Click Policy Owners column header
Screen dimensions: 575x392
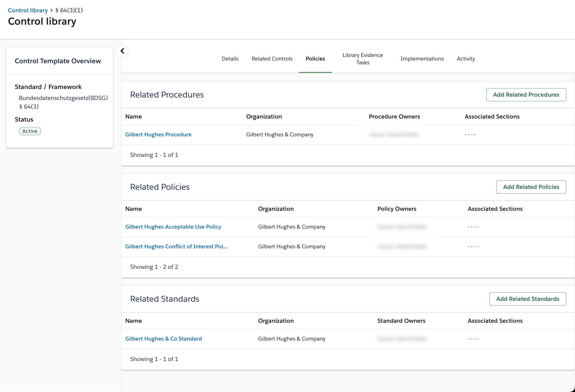tap(397, 209)
